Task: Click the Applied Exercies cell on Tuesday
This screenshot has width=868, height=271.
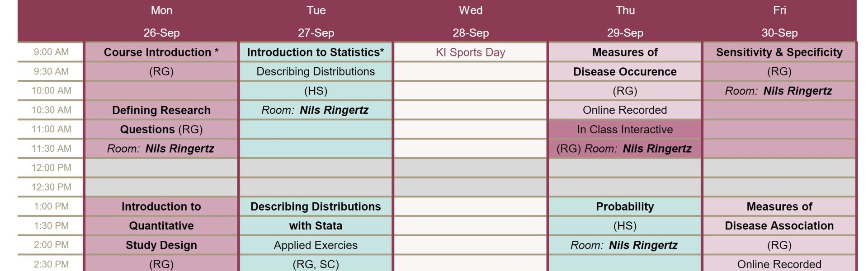Action: tap(316, 245)
